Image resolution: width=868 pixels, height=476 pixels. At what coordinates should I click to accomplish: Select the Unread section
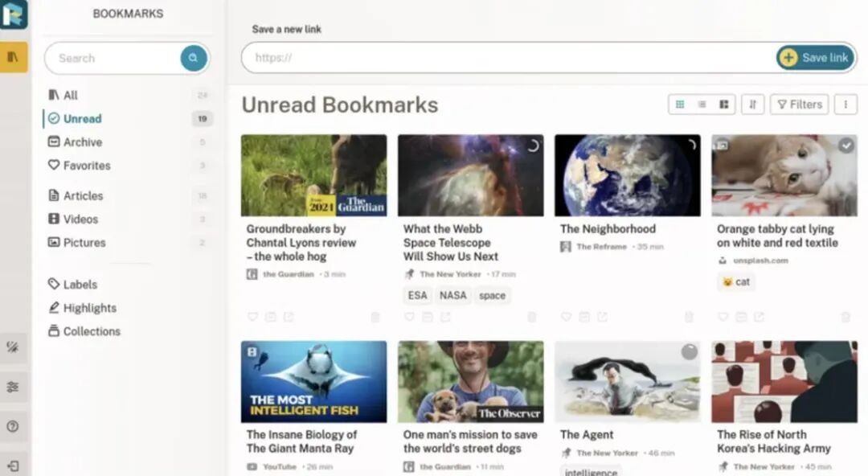128,118
